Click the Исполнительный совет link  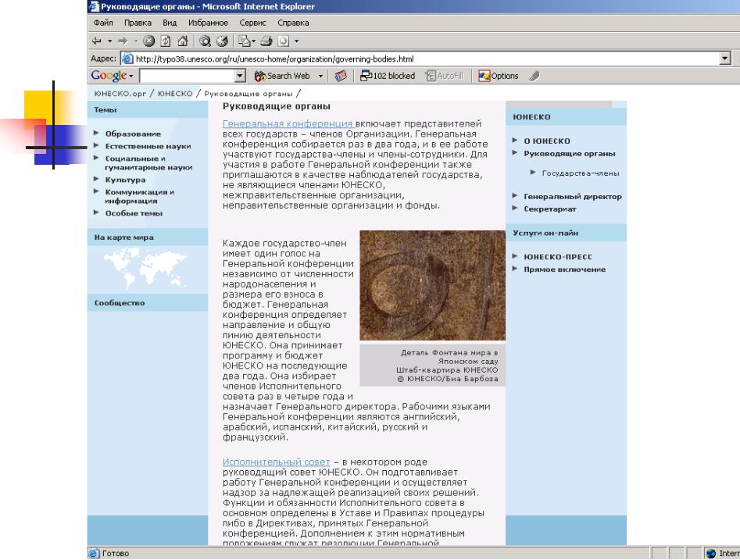pyautogui.click(x=276, y=462)
